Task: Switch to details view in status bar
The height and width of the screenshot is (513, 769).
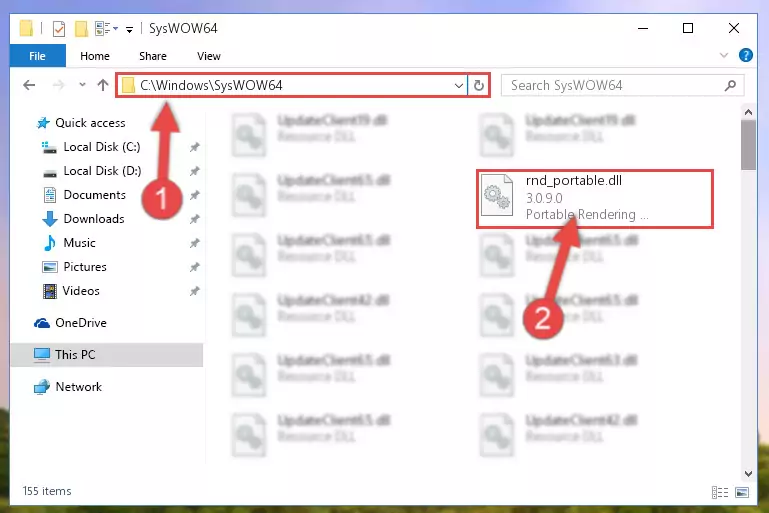Action: [x=719, y=492]
